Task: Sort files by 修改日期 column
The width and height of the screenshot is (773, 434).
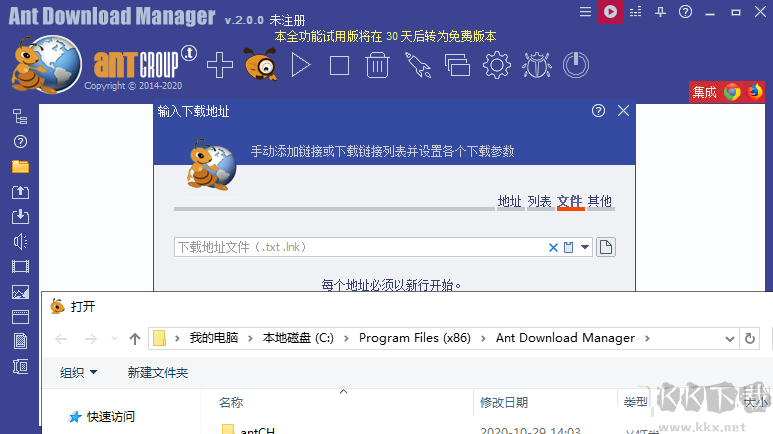Action: [504, 402]
